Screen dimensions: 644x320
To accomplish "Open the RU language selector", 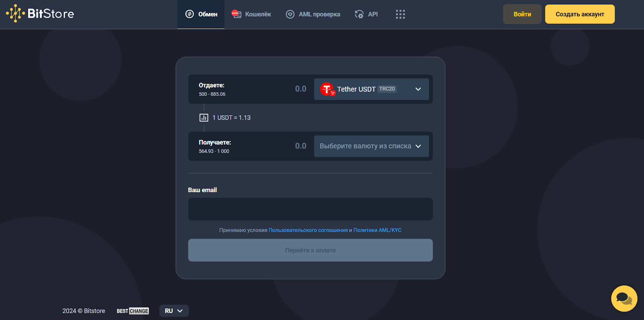I will tap(174, 311).
